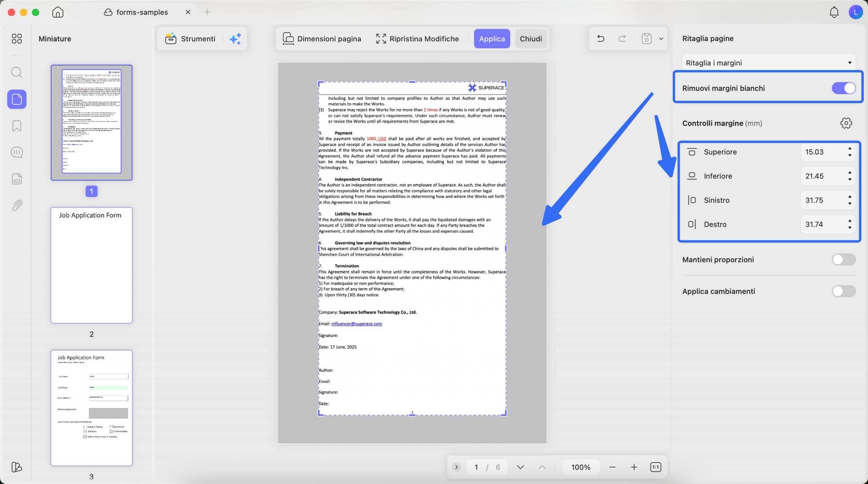Click the save document icon
Image resolution: width=868 pixels, height=484 pixels.
pyautogui.click(x=647, y=39)
